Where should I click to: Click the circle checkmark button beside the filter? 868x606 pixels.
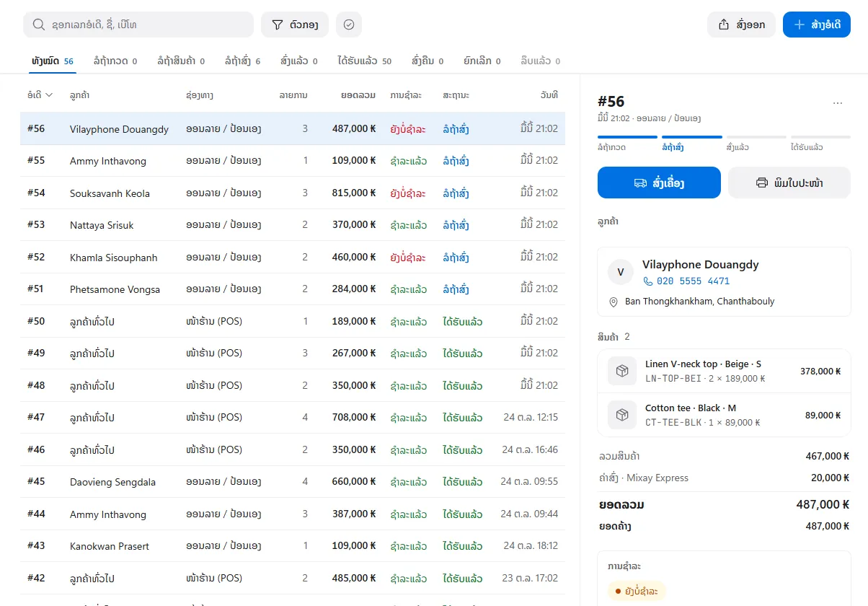coord(349,25)
